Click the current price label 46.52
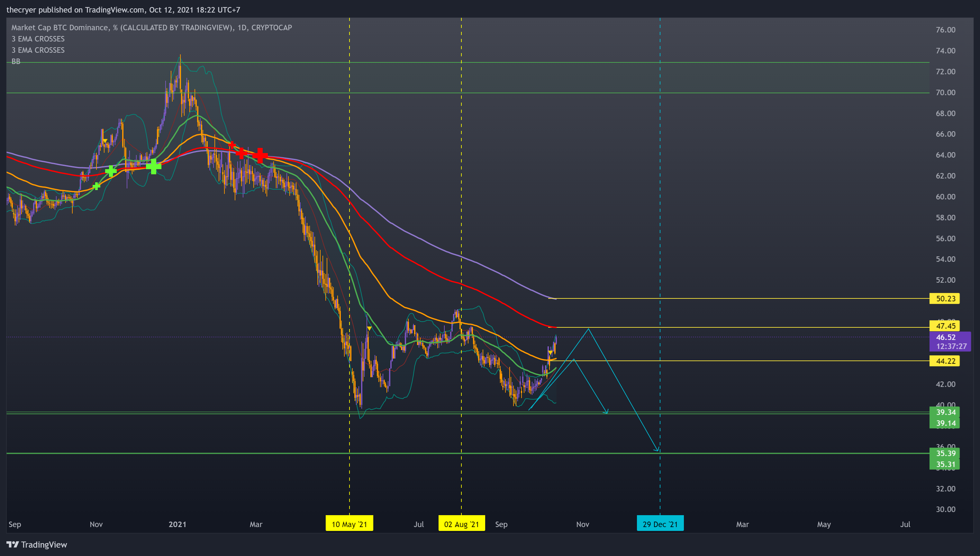Screen dimensions: 980x556 pos(946,337)
